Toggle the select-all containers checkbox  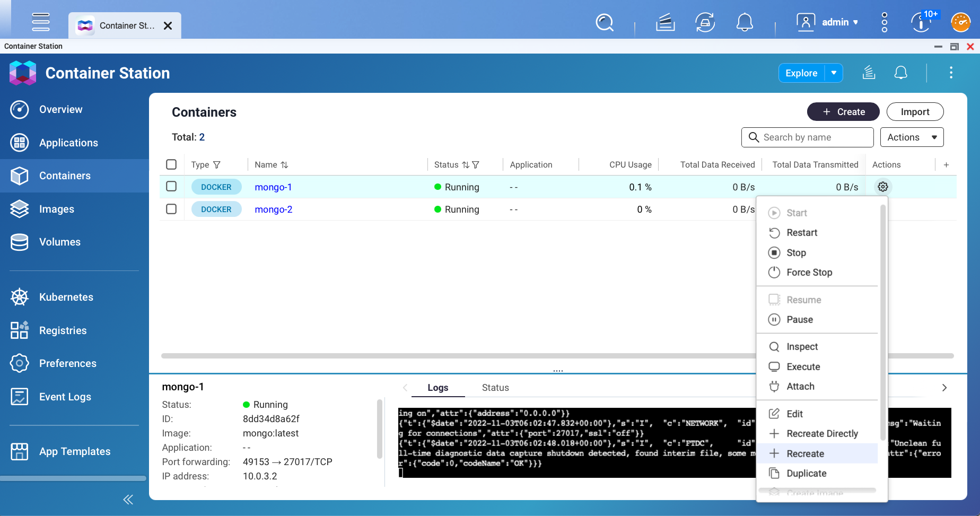coord(171,164)
